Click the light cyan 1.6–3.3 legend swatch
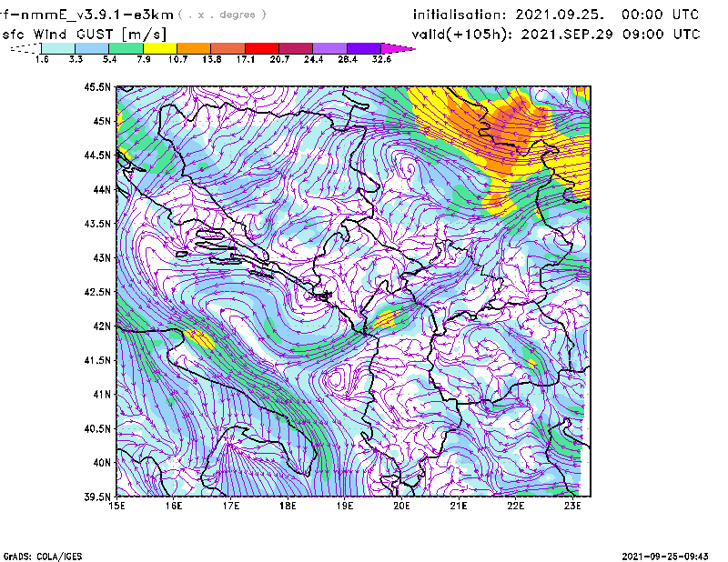This screenshot has height=562, width=728. pos(58,48)
